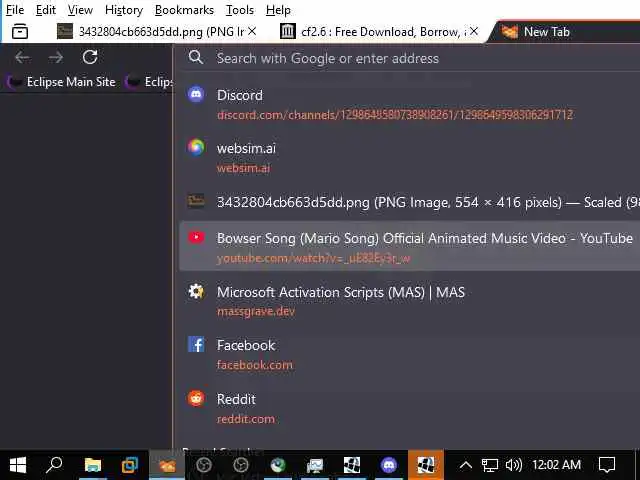Close the cf2.6 Free Download tab
This screenshot has width=640, height=480.
[x=474, y=31]
